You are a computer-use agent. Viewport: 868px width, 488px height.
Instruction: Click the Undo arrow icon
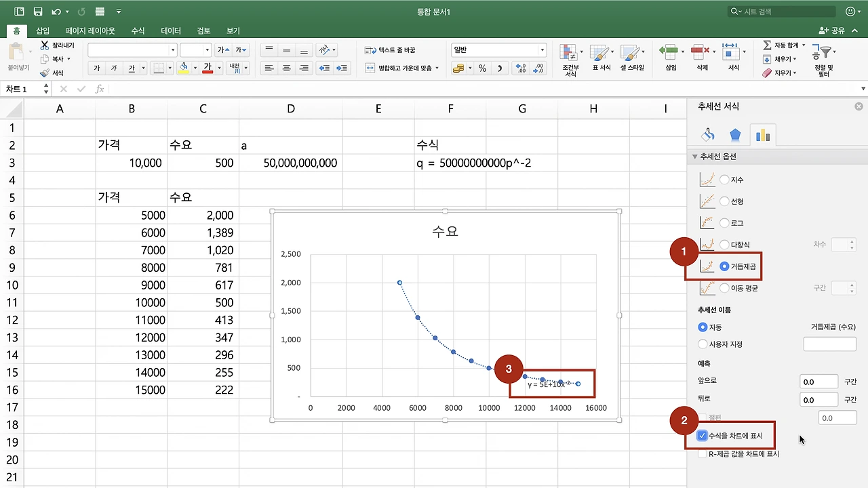pyautogui.click(x=57, y=12)
